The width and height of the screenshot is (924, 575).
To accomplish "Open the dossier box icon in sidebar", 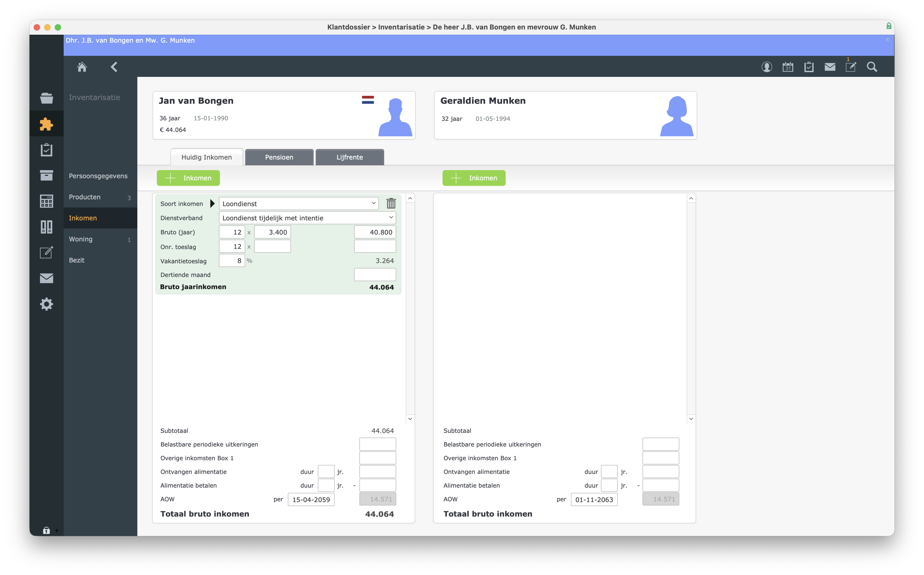I will [x=46, y=98].
